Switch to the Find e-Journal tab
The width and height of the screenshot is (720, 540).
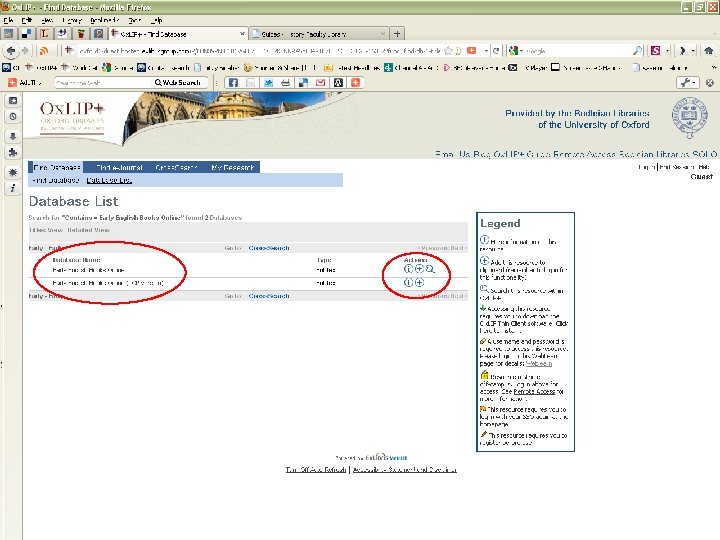119,167
